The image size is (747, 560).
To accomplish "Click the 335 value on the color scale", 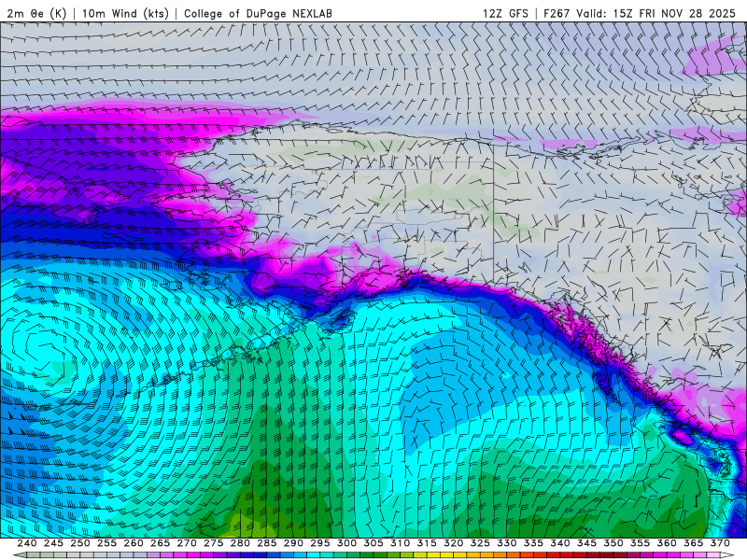I will tap(533, 543).
